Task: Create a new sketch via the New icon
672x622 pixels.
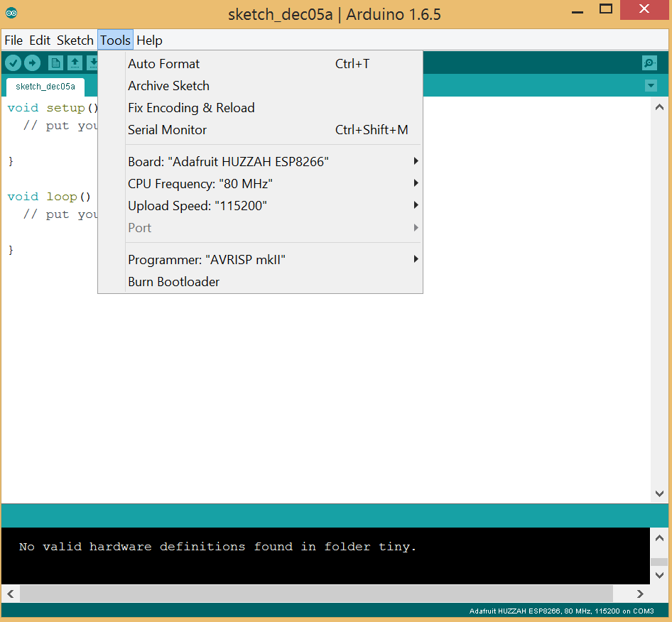Action: (x=55, y=62)
